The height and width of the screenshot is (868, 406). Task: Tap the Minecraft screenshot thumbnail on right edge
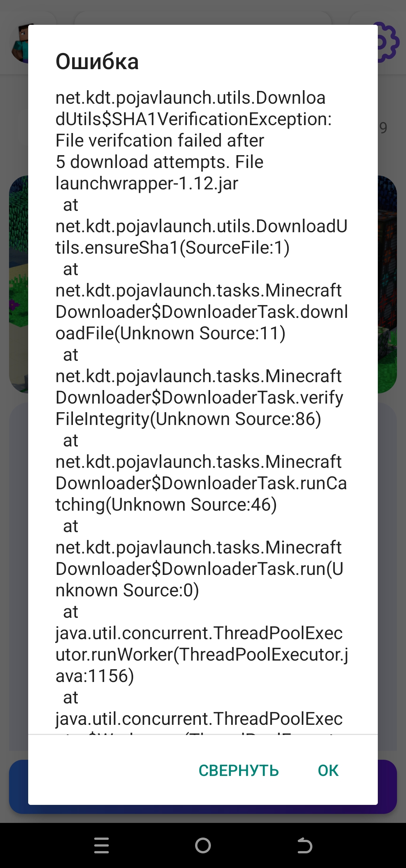(x=387, y=284)
